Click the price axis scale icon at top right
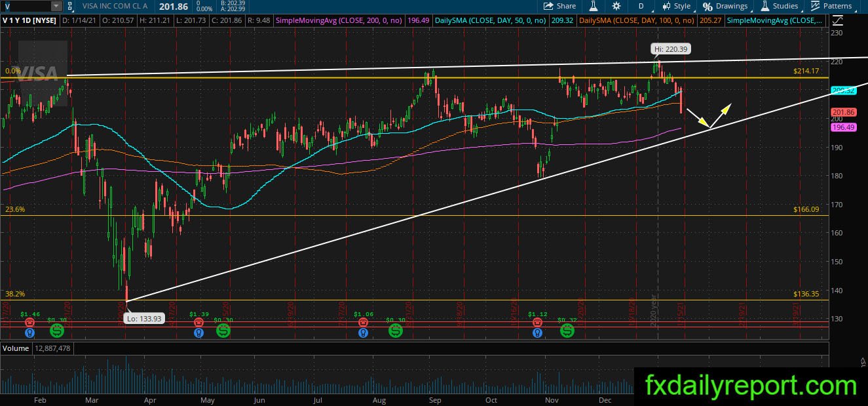The width and height of the screenshot is (868, 406). click(837, 20)
